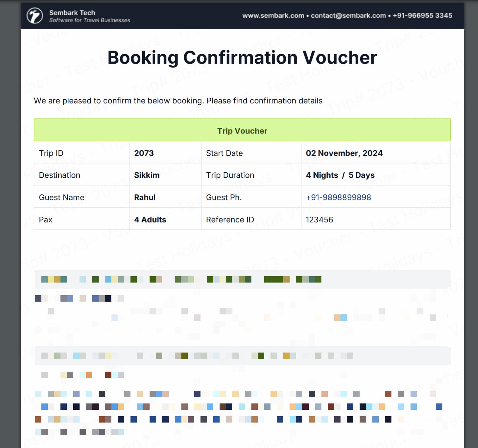Click the green 'Trip Voucher' header bar

(242, 130)
